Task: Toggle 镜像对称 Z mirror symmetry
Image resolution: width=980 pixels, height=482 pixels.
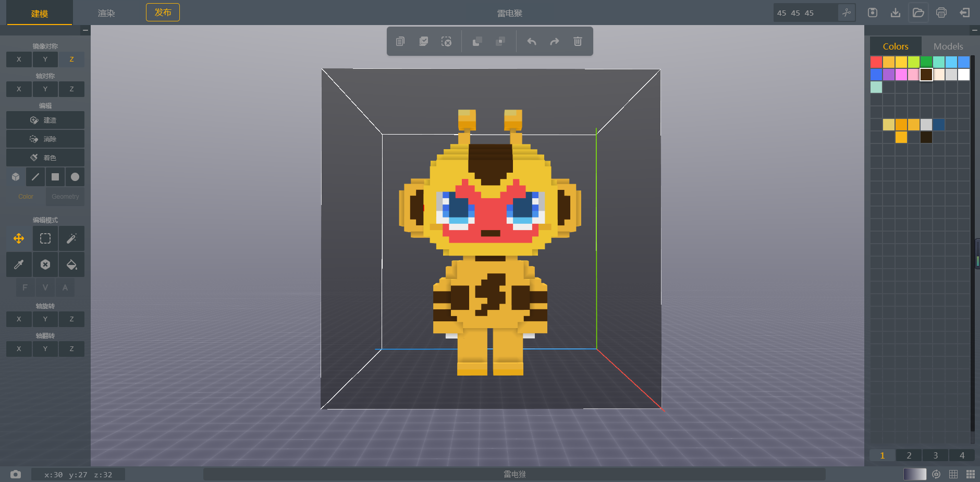Action: tap(71, 59)
